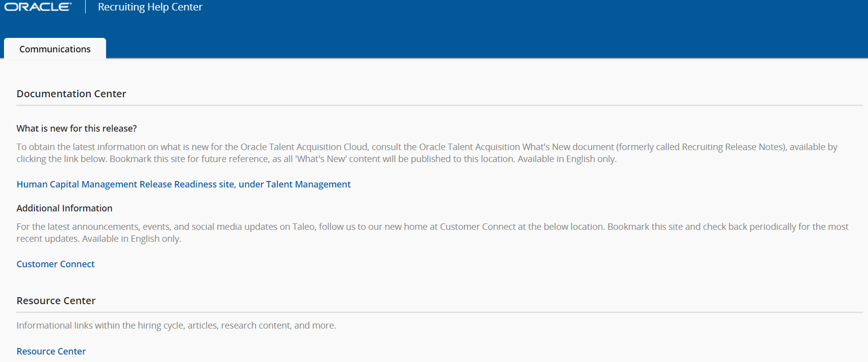Click the Resource Center section heading
Viewport: 868px width, 362px height.
click(56, 301)
